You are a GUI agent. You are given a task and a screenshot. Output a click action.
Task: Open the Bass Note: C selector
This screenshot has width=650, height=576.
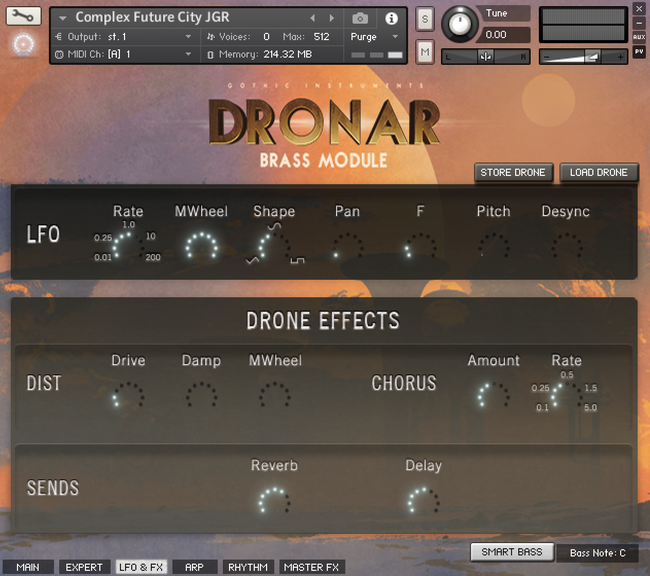[597, 553]
